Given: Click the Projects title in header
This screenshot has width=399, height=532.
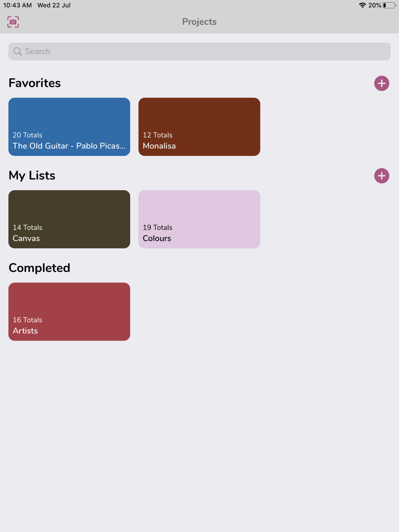Looking at the screenshot, I should (199, 22).
